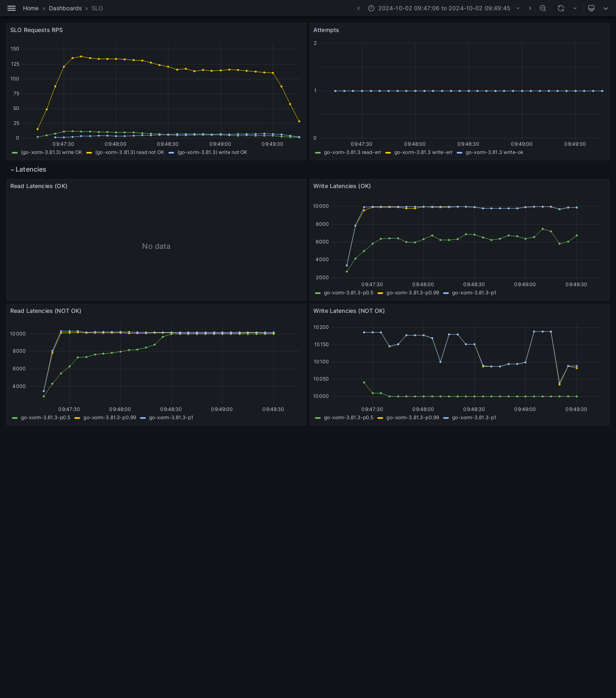
Task: Open Write Latencies (NOT OK) panel title
Action: [x=349, y=311]
